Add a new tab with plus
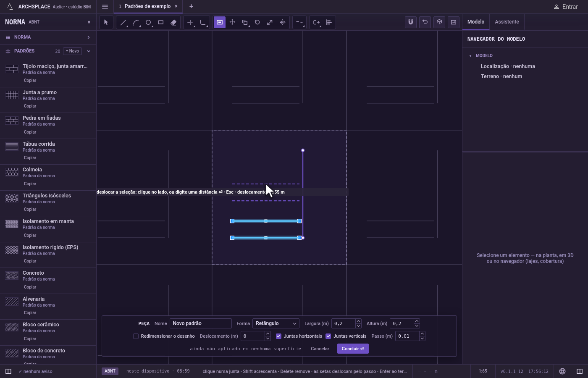The width and height of the screenshot is (588, 378). [x=191, y=6]
